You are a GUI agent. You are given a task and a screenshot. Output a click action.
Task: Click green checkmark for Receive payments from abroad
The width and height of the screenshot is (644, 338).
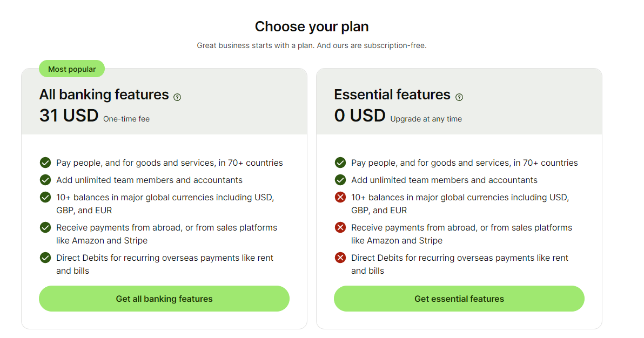click(45, 227)
